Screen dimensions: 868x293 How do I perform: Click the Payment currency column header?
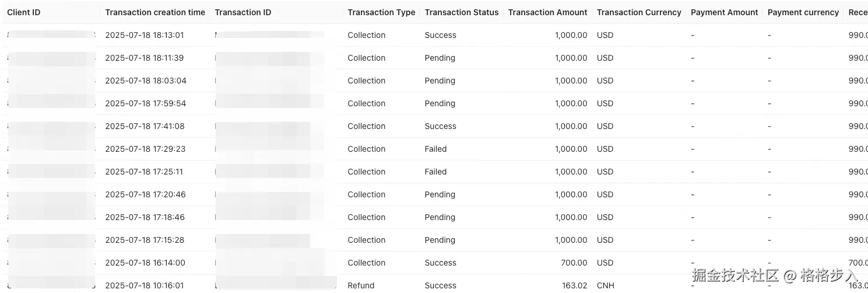(x=803, y=12)
